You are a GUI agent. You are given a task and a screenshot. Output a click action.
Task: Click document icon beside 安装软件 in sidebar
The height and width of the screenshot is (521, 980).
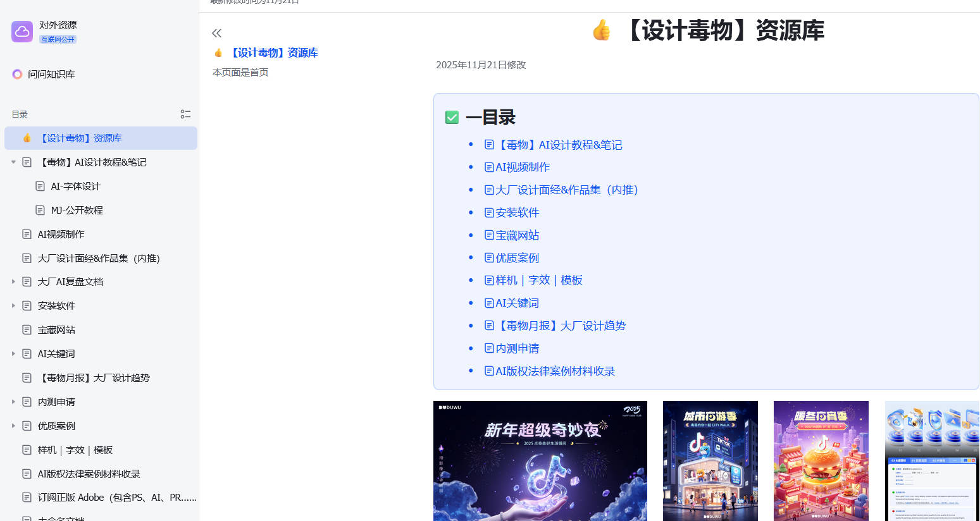(x=27, y=305)
